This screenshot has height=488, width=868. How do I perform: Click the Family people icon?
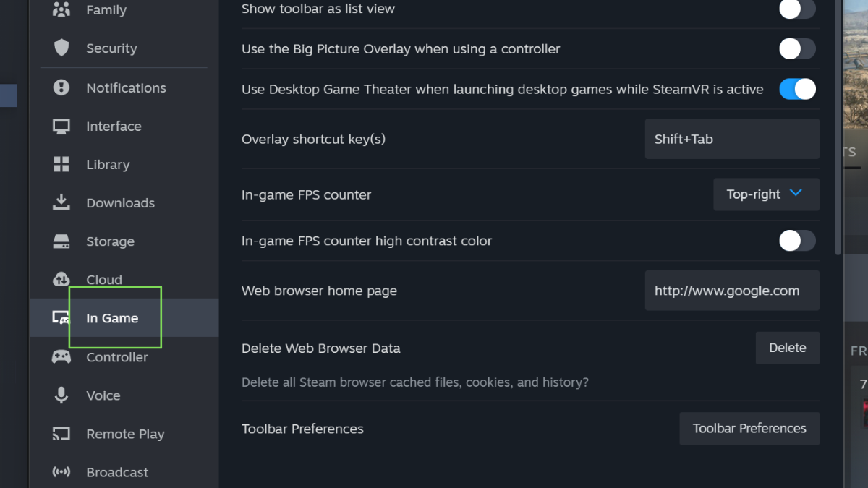click(x=61, y=10)
